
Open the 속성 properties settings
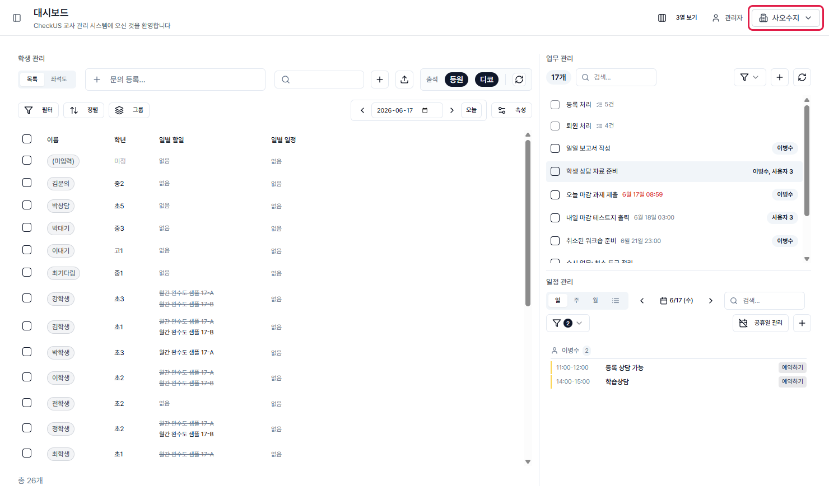point(512,110)
